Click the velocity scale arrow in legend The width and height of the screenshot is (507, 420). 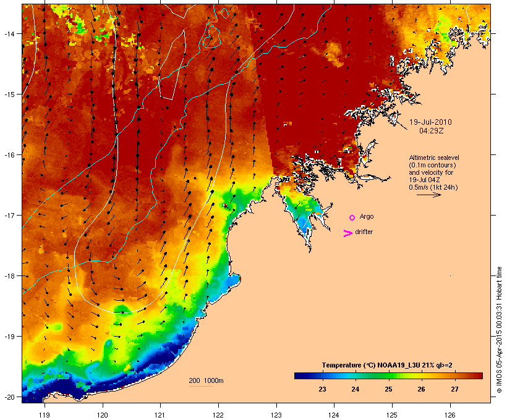click(x=428, y=195)
